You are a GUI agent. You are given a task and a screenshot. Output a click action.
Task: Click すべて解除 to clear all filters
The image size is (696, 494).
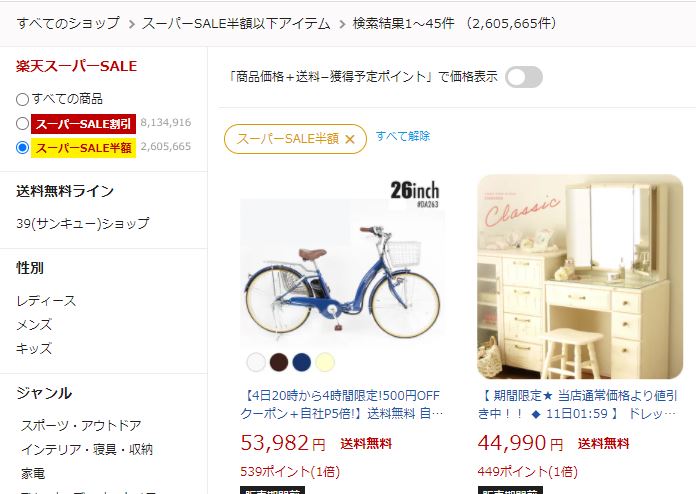[x=403, y=136]
